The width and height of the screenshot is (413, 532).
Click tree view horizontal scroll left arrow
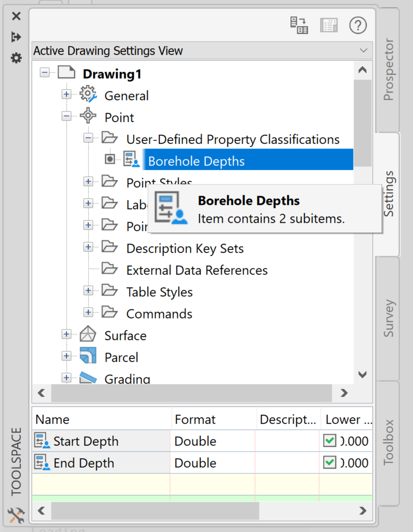pyautogui.click(x=41, y=393)
